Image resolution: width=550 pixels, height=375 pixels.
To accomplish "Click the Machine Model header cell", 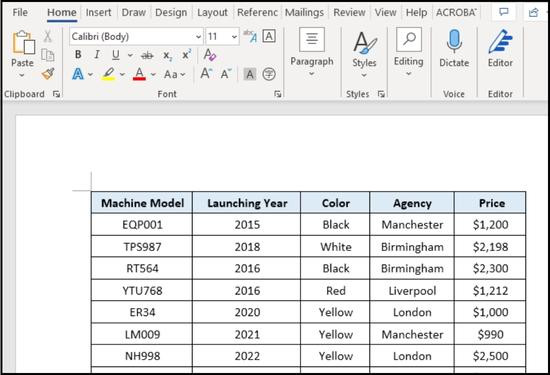I will pos(142,203).
